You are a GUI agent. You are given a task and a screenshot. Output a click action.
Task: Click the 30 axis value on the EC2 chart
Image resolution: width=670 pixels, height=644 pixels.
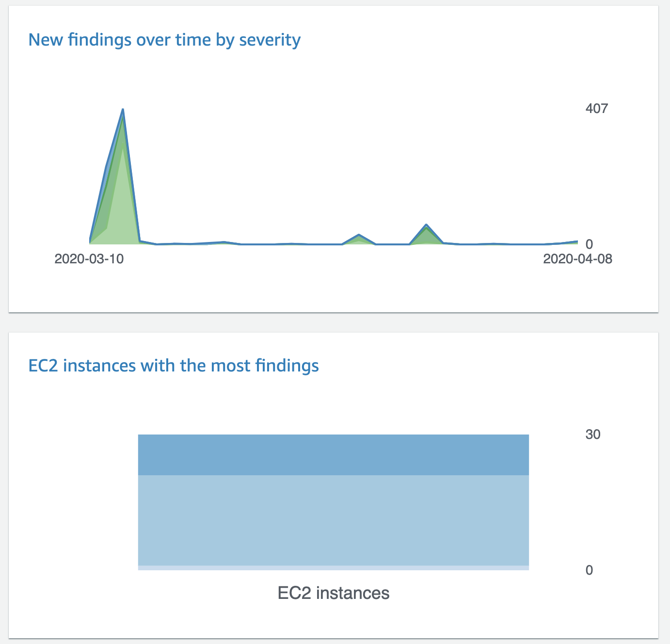(592, 435)
